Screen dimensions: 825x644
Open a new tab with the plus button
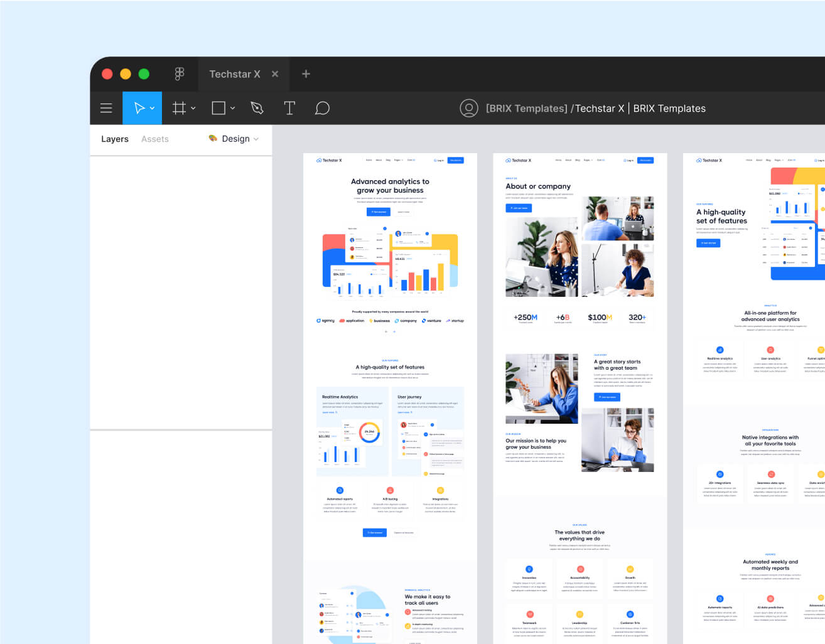pos(305,73)
